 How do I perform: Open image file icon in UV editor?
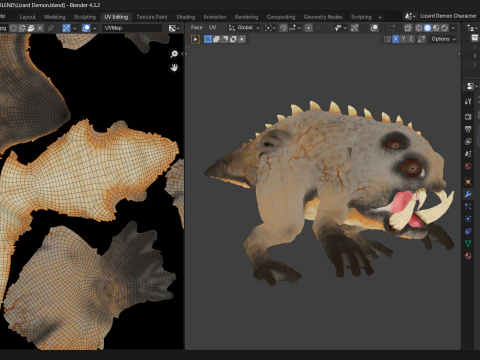31,28
